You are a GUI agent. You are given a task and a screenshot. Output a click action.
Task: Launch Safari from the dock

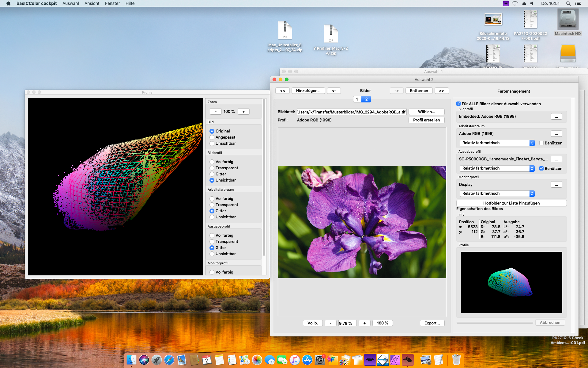[x=169, y=360]
